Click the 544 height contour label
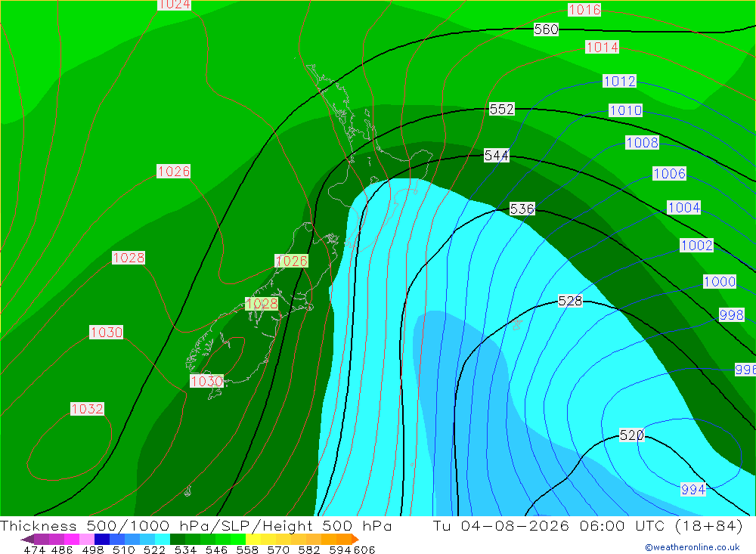The image size is (756, 554). 497,155
